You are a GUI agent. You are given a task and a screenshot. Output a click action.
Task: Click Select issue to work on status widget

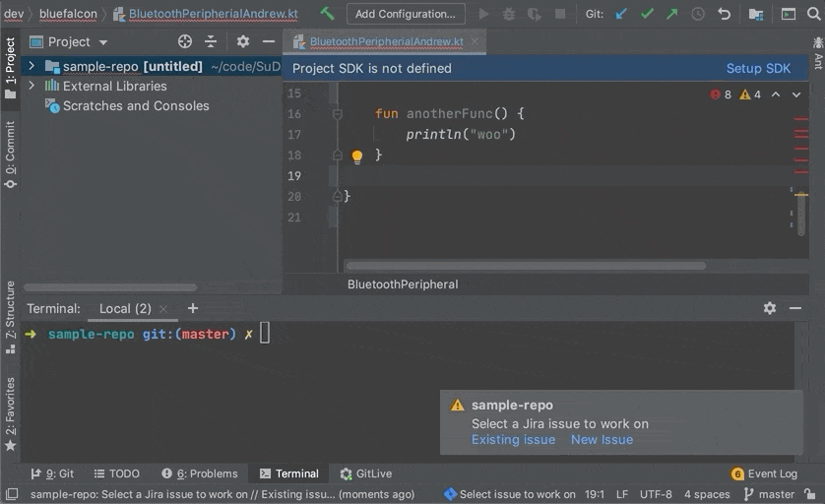point(510,494)
